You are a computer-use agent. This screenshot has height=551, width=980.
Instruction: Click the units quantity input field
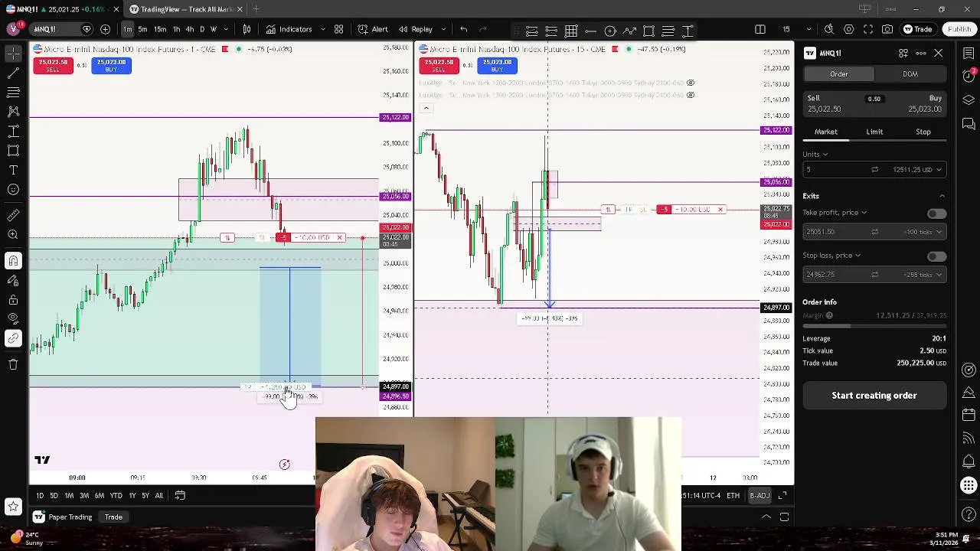[x=835, y=170]
